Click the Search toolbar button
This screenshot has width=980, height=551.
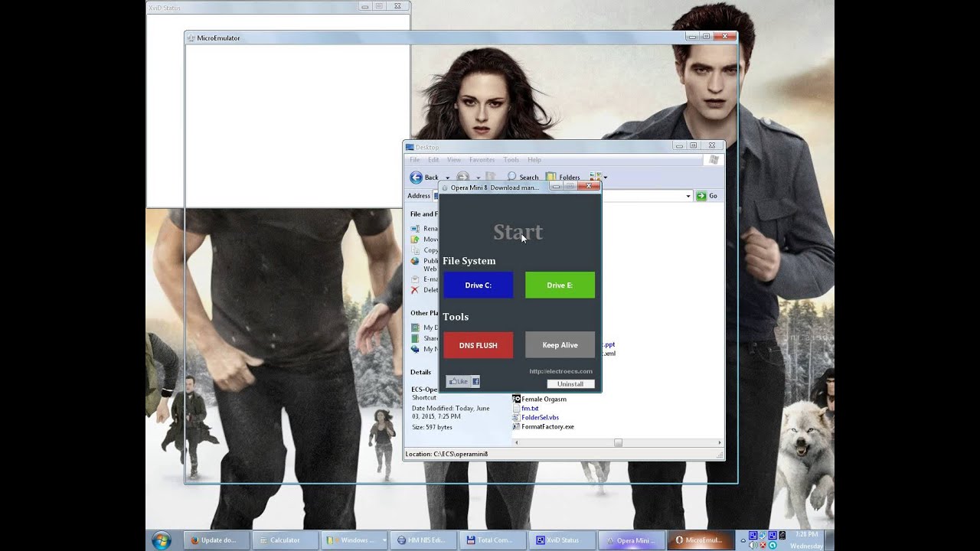click(523, 177)
